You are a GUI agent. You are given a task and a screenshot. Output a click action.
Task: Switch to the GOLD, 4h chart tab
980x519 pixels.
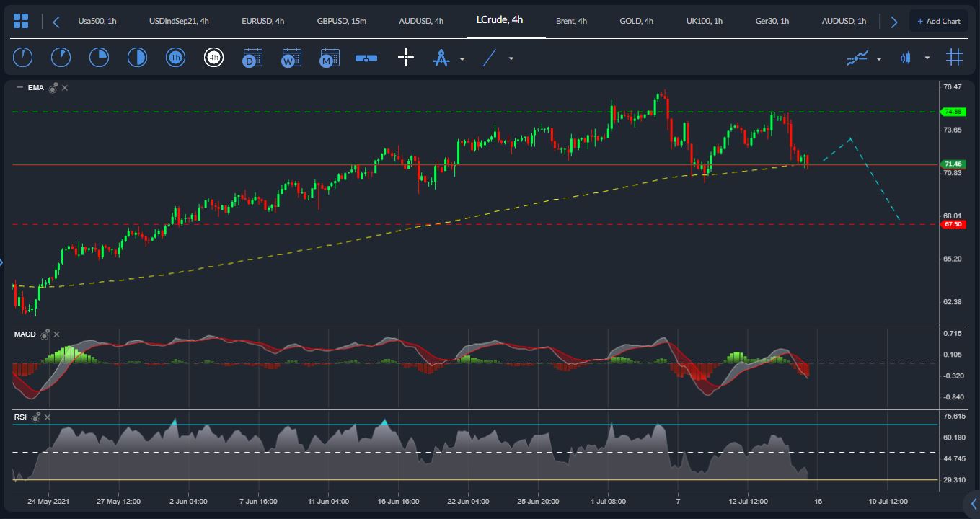pyautogui.click(x=636, y=21)
